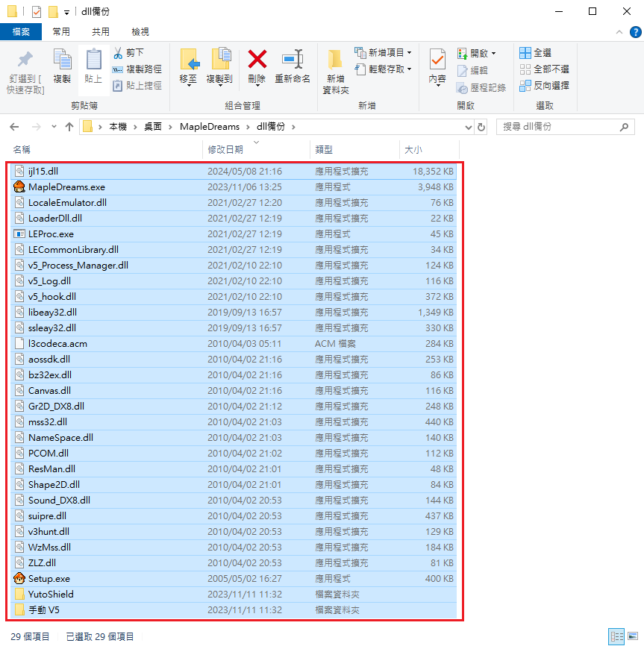Click the Rename (重新命名) ribbon icon
Image resolution: width=644 pixels, height=646 pixels.
click(292, 60)
